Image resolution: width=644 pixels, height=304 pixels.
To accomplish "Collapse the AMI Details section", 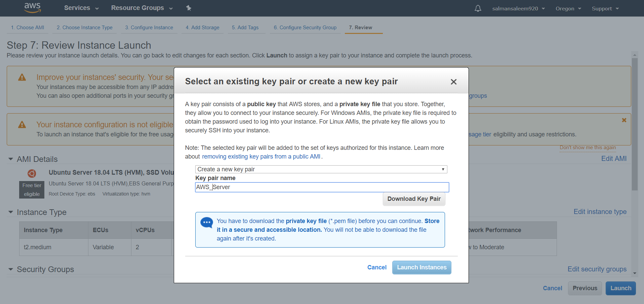I will click(x=11, y=159).
